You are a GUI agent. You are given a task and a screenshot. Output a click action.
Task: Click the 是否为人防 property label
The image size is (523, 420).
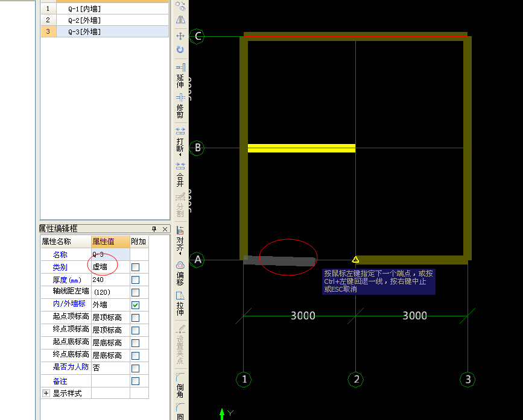click(x=71, y=367)
